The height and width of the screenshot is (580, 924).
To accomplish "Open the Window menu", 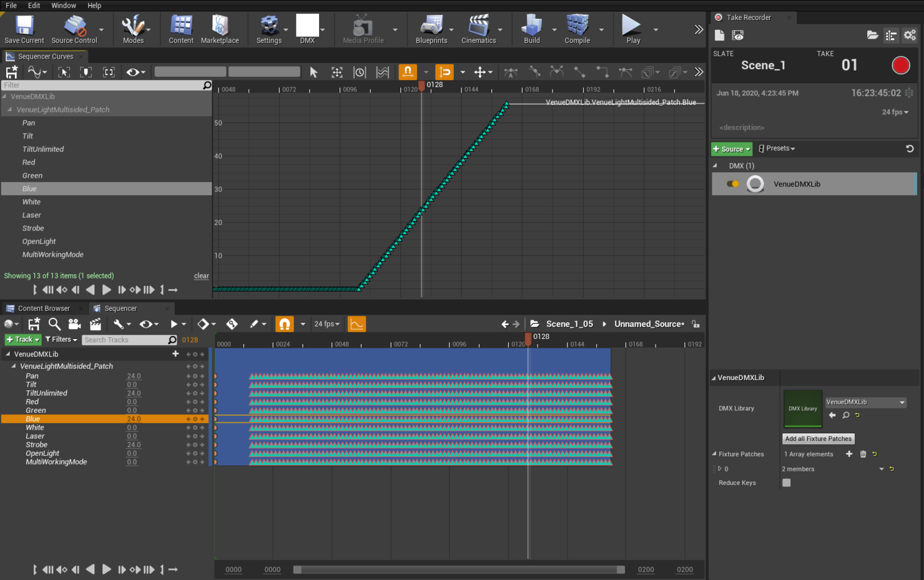I will coord(63,6).
